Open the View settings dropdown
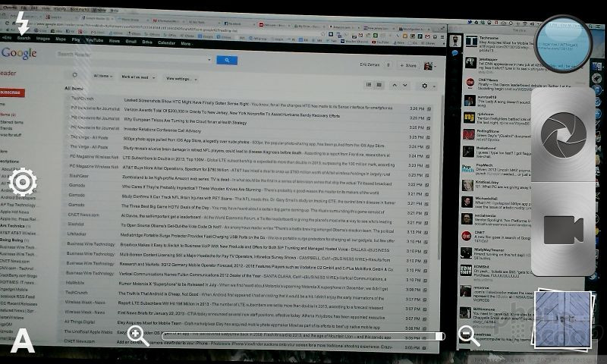 click(181, 79)
